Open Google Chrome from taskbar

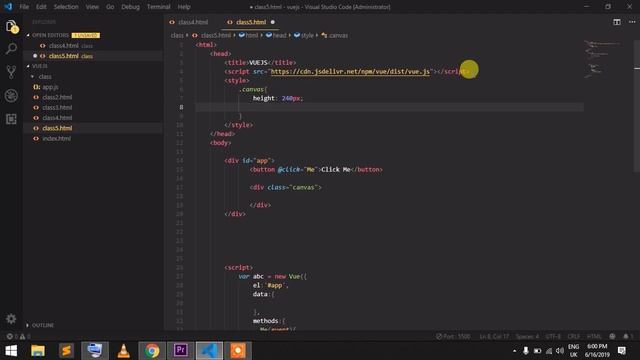point(152,351)
